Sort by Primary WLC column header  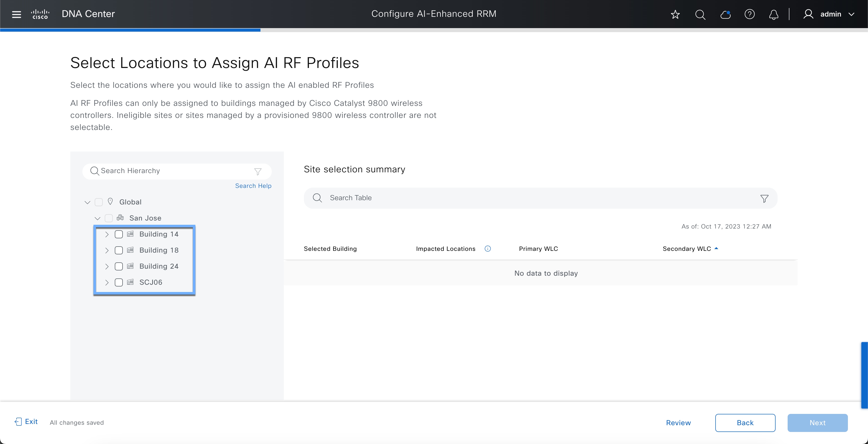tap(538, 249)
